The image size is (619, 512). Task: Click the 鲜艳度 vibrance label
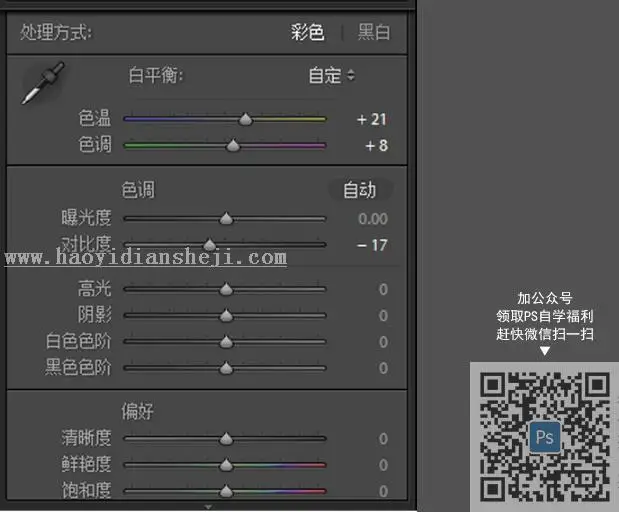point(86,464)
